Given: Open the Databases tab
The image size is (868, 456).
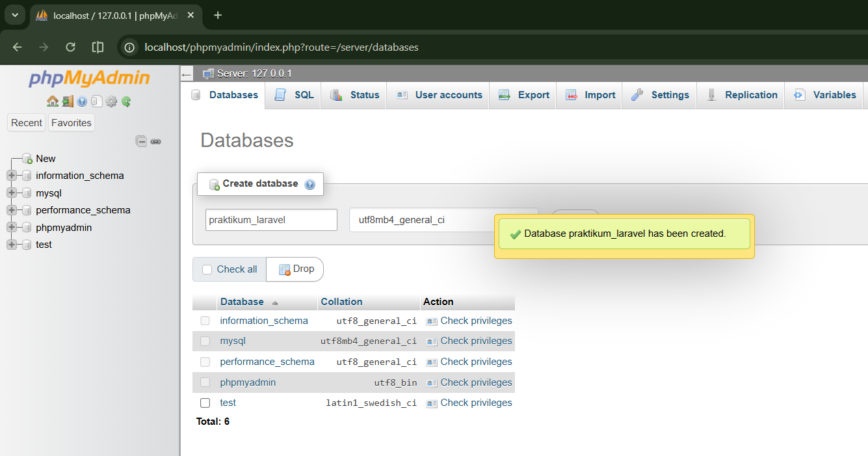Looking at the screenshot, I should (224, 95).
